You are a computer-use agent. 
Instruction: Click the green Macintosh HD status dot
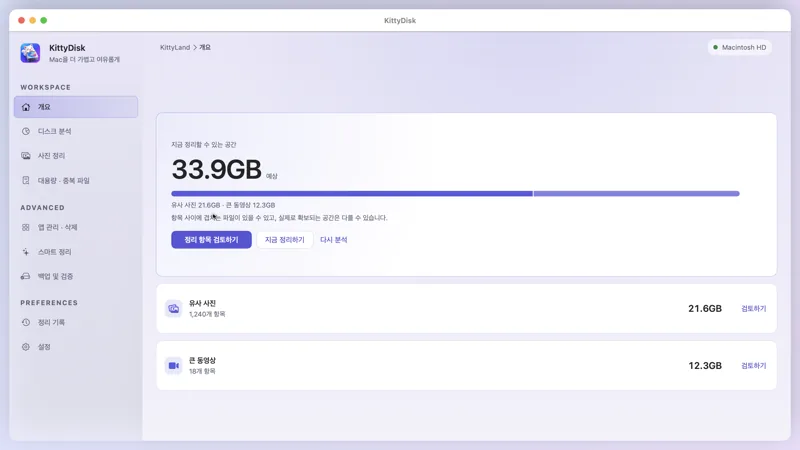(x=715, y=47)
